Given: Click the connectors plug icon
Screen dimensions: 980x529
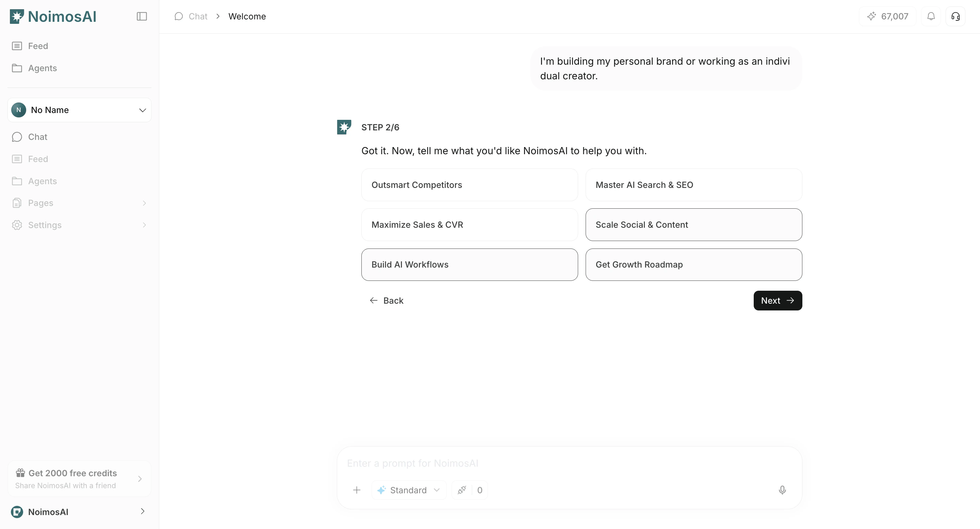Looking at the screenshot, I should (462, 490).
